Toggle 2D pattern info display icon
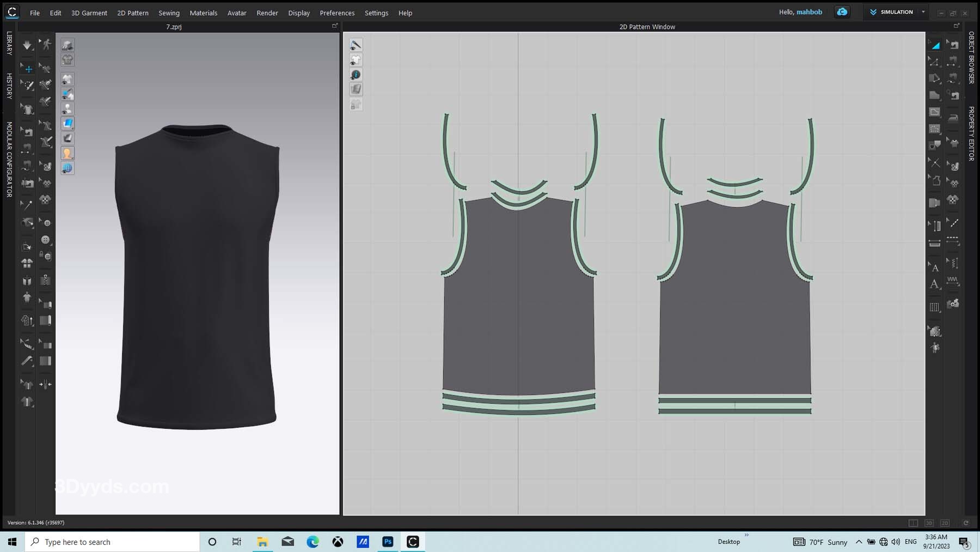The height and width of the screenshot is (552, 980). 356,75
